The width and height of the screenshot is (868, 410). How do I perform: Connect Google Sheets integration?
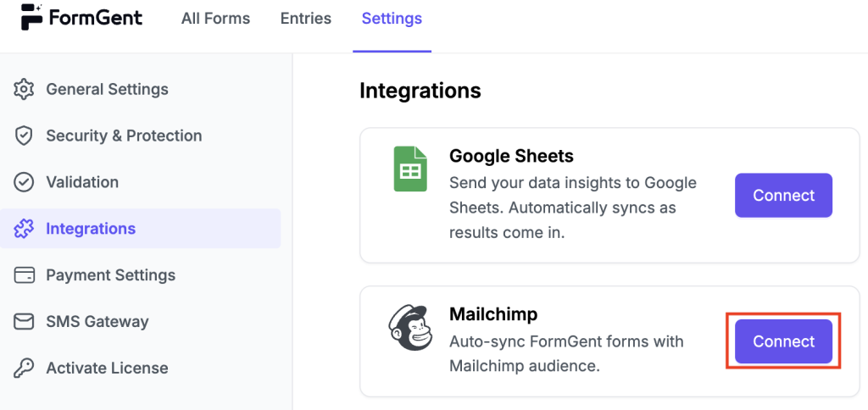coord(783,196)
